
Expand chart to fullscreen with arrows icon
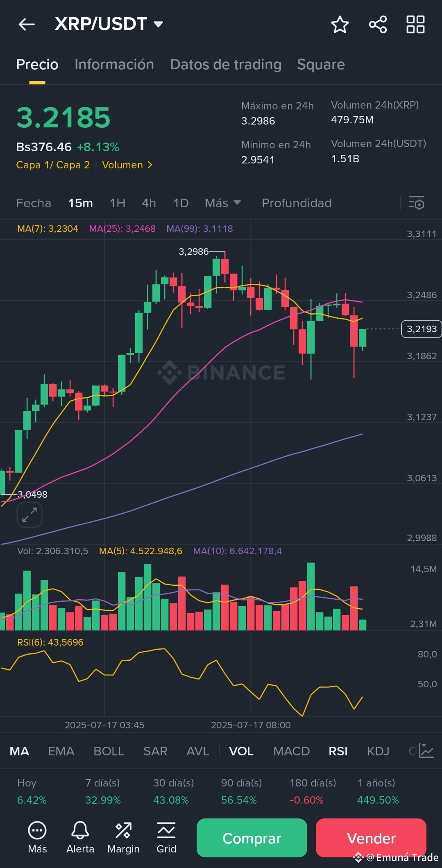click(x=29, y=514)
